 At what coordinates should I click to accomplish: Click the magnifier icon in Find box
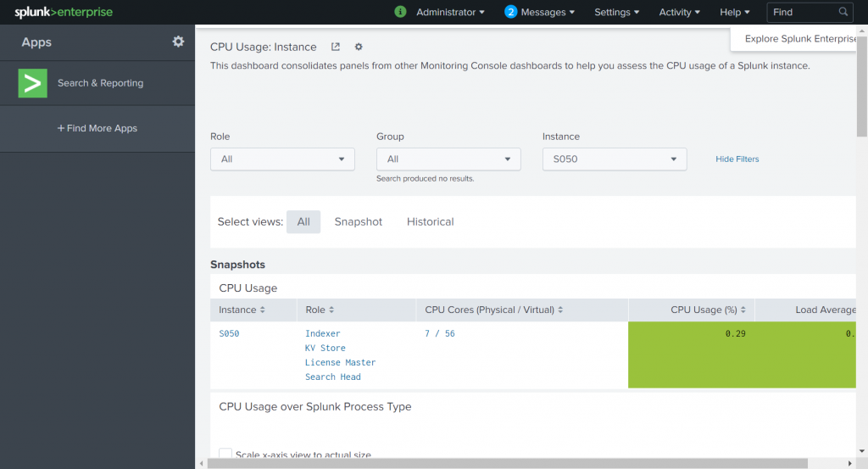point(843,12)
